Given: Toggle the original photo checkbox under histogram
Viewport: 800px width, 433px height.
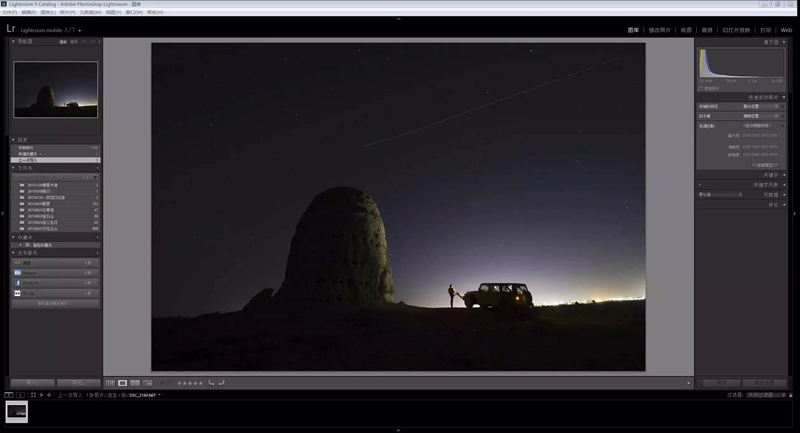Looking at the screenshot, I should 701,88.
